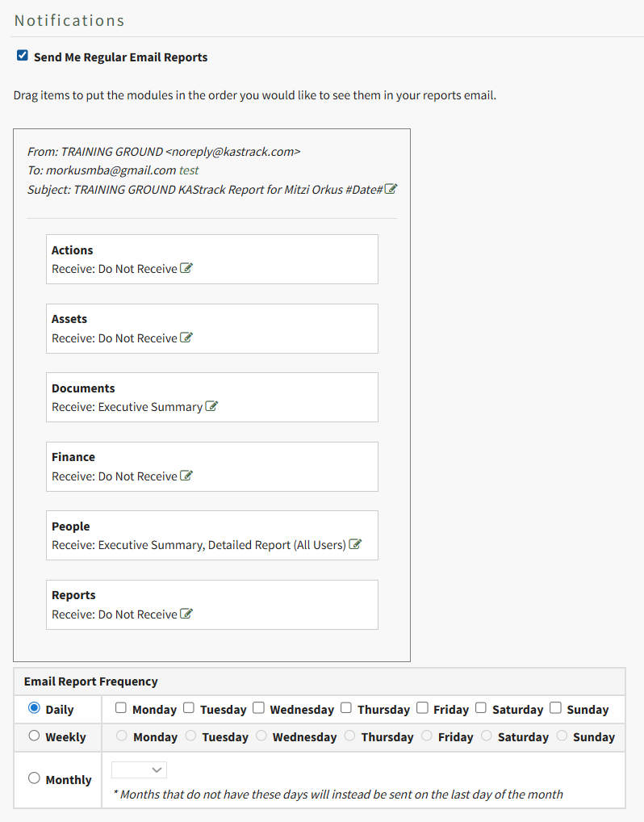Enable Friday in the Daily row

pyautogui.click(x=422, y=708)
